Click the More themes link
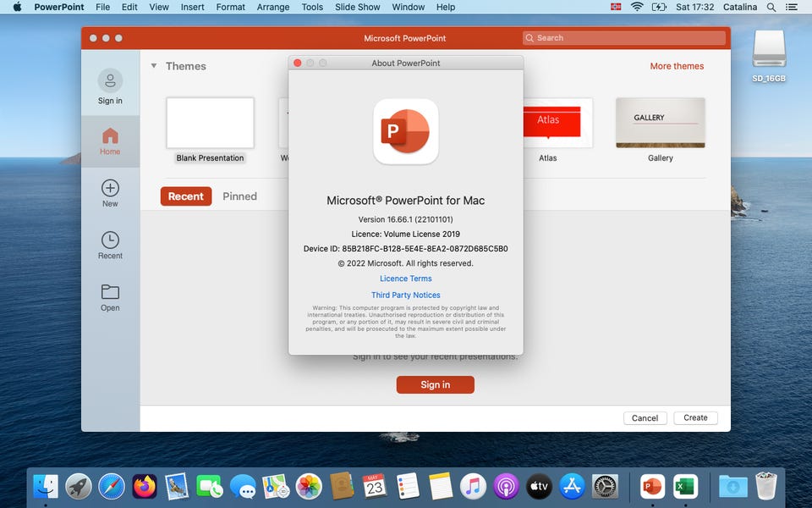Screen dimensions: 812x508 pos(677,66)
